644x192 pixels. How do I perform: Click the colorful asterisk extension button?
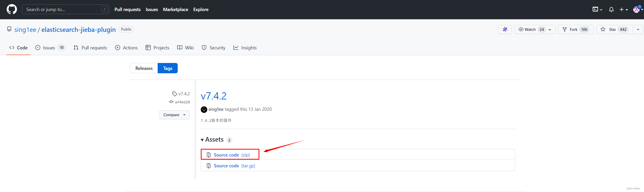click(x=505, y=30)
